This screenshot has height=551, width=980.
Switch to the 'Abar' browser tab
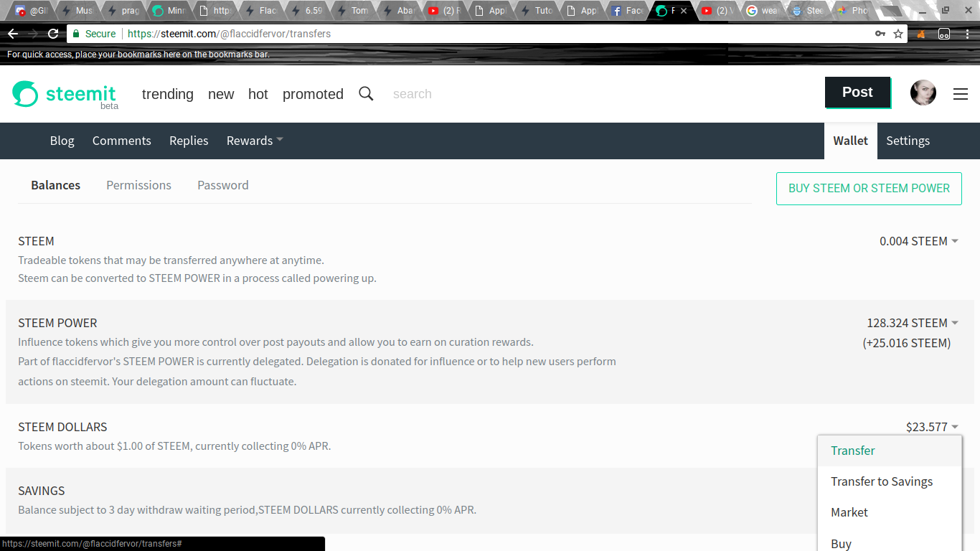click(399, 11)
